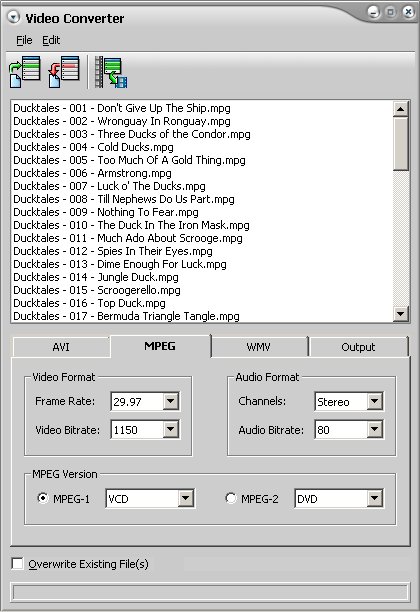This screenshot has width=420, height=612.
Task: Open the File menu
Action: coord(24,40)
